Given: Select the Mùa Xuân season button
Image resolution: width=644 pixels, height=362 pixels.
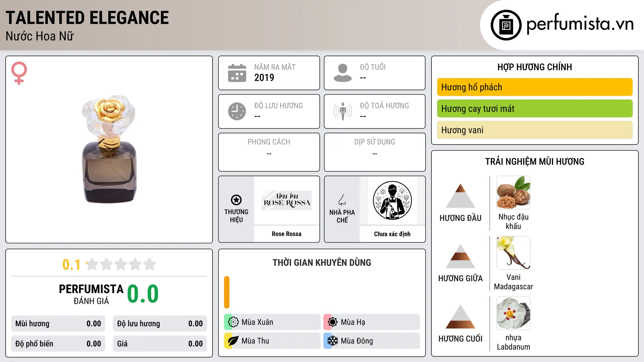Looking at the screenshot, I should pos(272,322).
